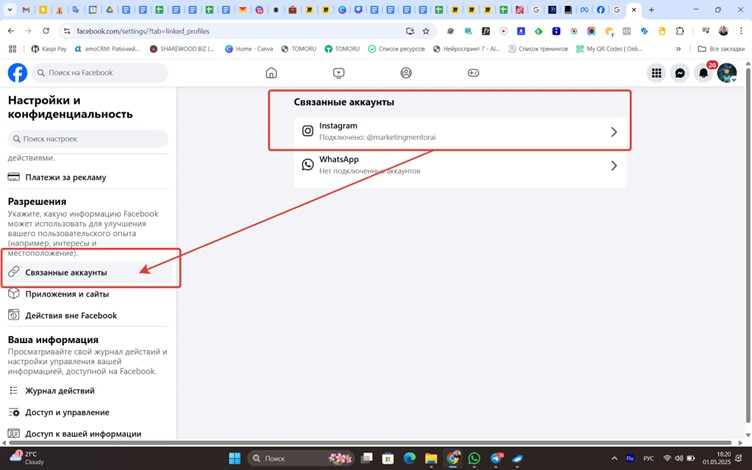
Task: Click the Facebook logo
Action: pos(17,73)
